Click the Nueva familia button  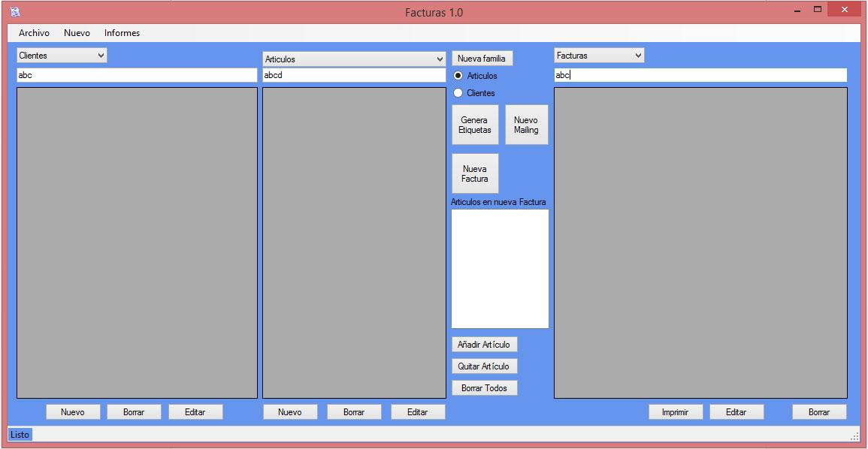click(482, 59)
